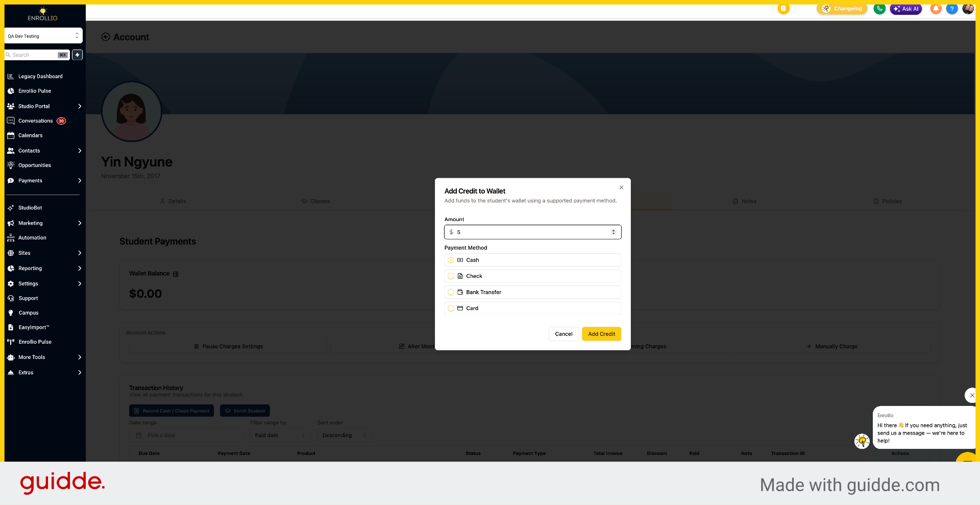Viewport: 980px width, 505px height.
Task: Open notifications bell icon
Action: (936, 9)
